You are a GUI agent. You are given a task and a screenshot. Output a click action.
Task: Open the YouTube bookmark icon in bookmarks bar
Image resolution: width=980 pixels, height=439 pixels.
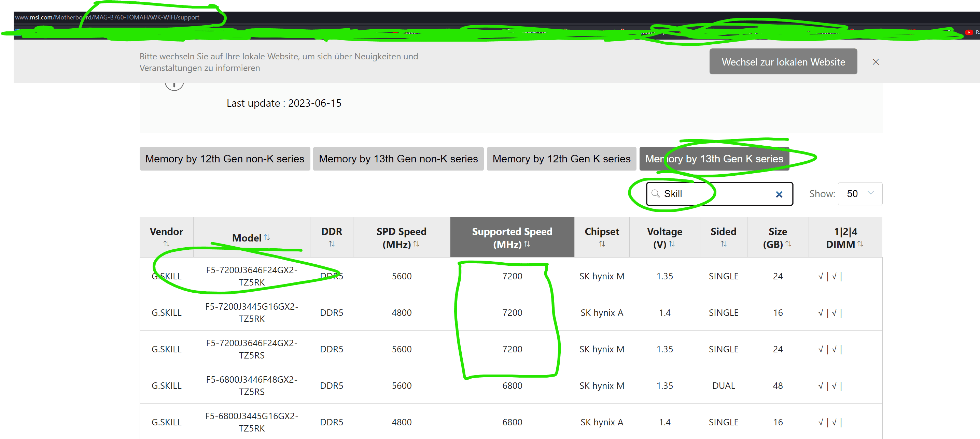(969, 32)
